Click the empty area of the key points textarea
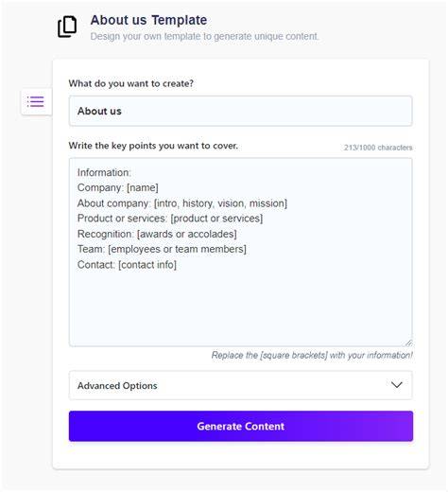 click(x=240, y=306)
